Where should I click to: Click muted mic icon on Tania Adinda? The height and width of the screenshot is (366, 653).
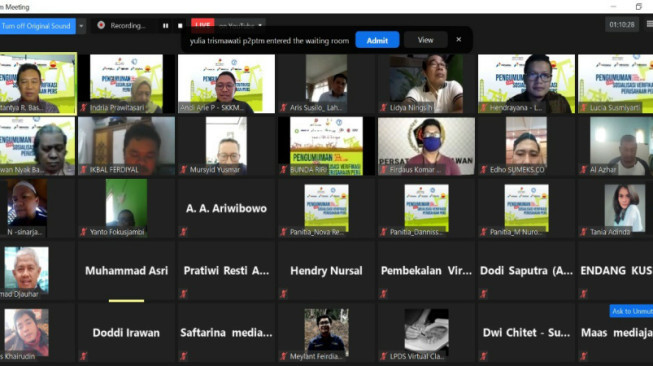point(583,232)
